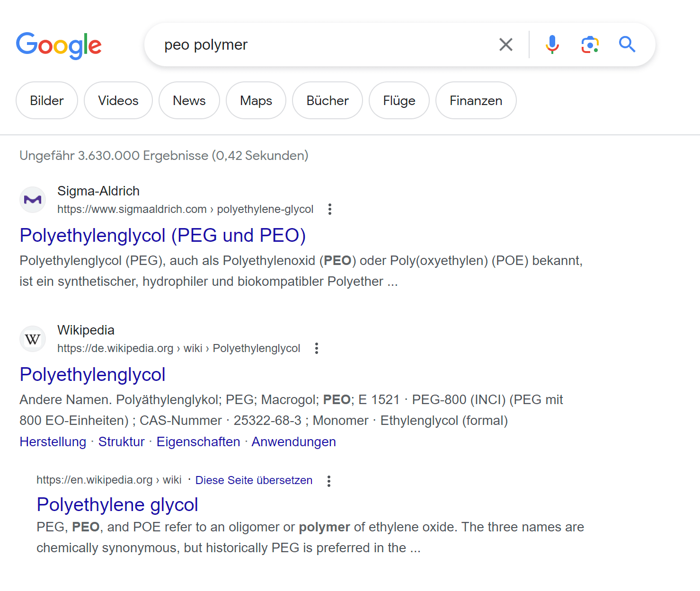Open the Maps filter

[x=256, y=100]
